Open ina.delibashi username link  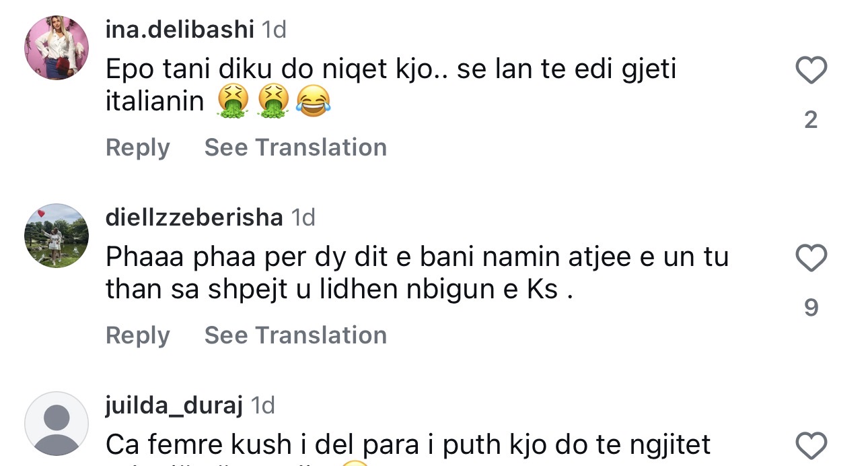pos(180,29)
